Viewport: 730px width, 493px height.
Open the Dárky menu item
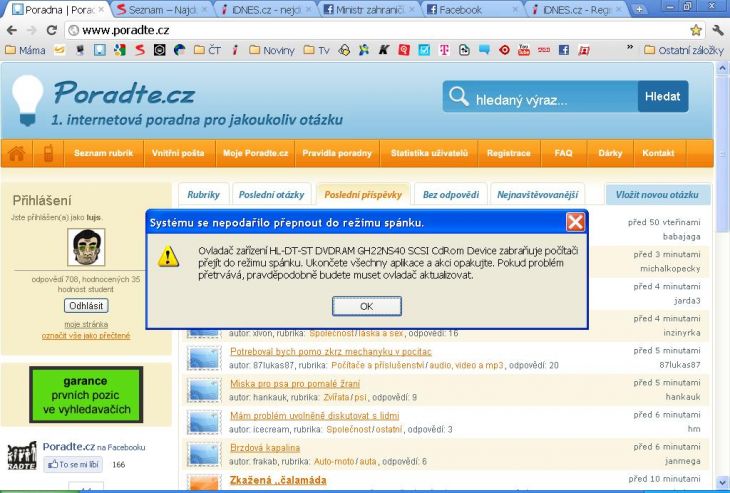[x=610, y=153]
